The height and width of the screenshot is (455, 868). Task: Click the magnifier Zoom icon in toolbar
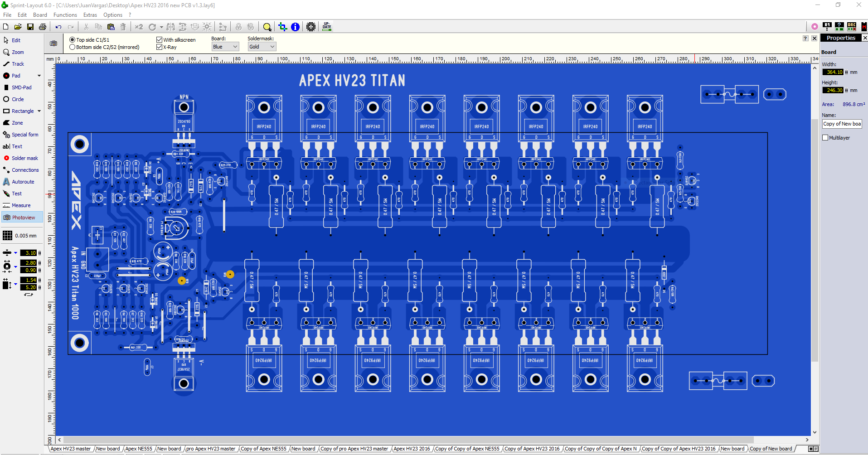(x=267, y=27)
